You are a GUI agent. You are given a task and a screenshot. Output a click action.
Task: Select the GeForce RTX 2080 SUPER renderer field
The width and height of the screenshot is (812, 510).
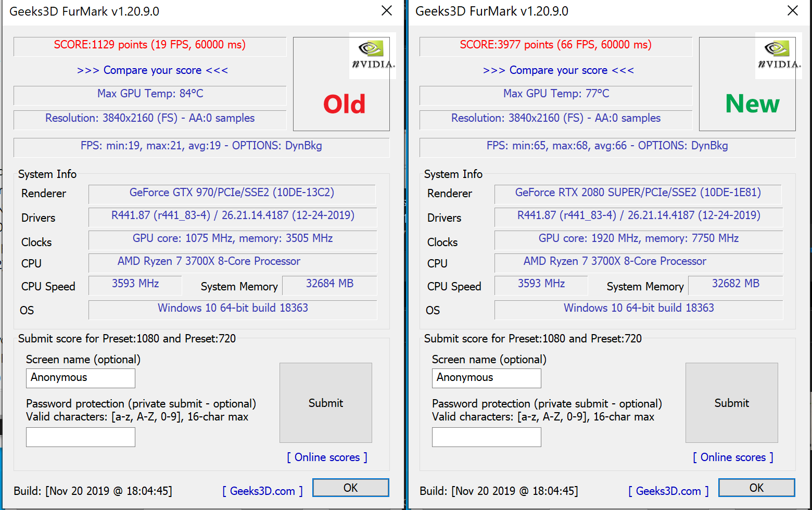pos(638,194)
